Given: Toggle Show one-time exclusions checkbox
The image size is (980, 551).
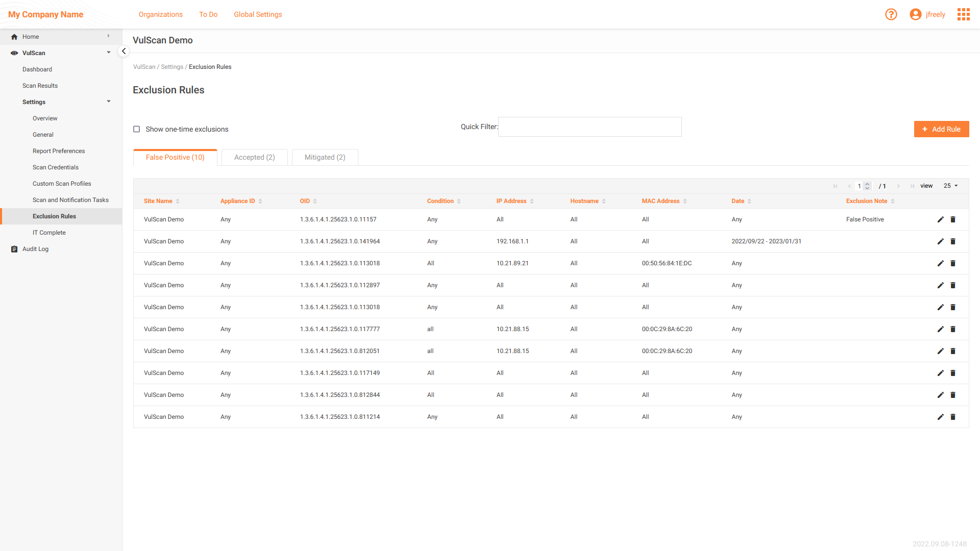Looking at the screenshot, I should (x=137, y=129).
